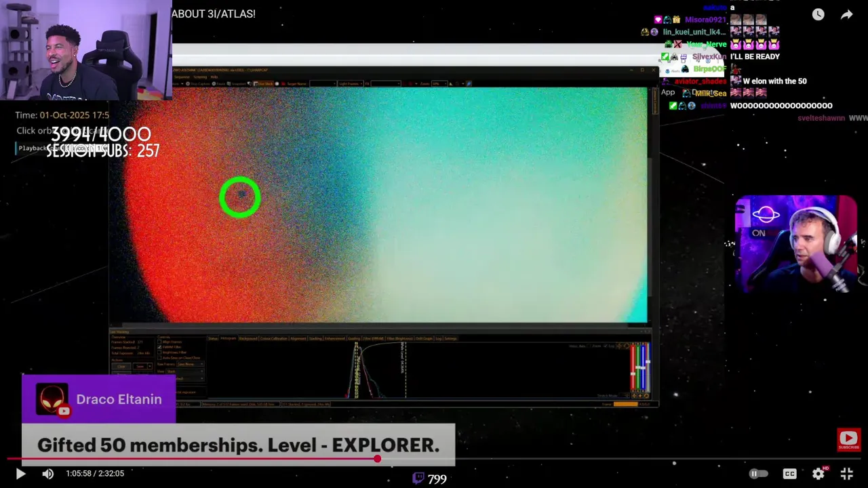The image size is (868, 488).
Task: Click the video title ending 'ABOUT 3I/ATLAS!'
Action: click(214, 14)
